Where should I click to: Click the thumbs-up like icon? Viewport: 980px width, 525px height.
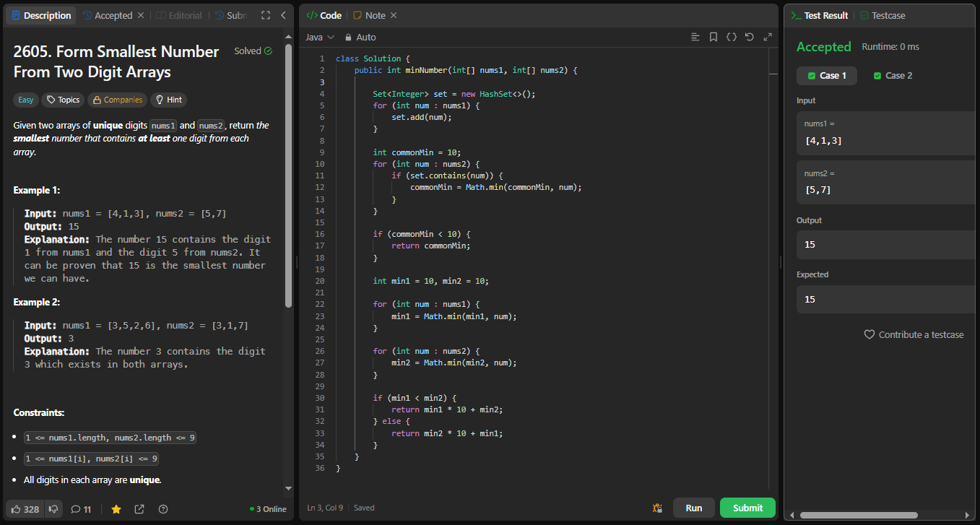point(17,509)
